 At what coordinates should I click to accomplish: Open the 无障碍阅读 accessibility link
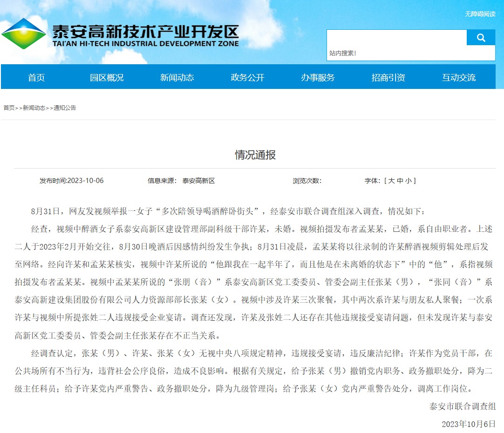click(x=480, y=14)
